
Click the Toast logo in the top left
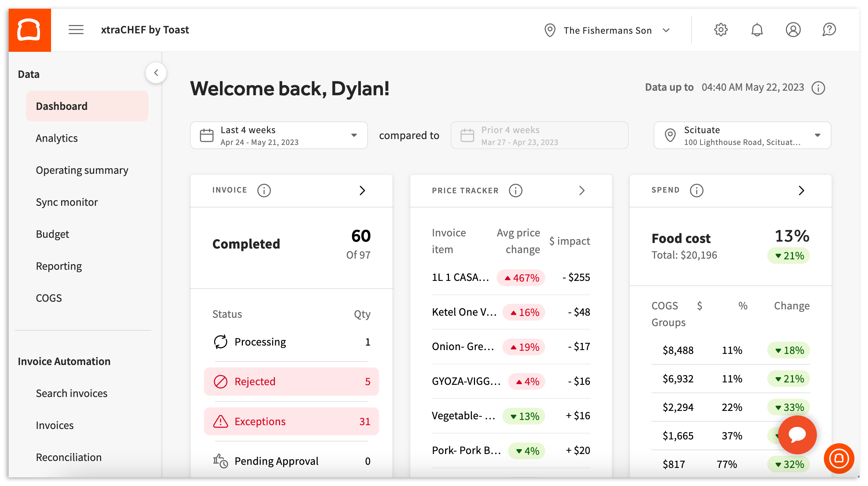click(x=30, y=30)
